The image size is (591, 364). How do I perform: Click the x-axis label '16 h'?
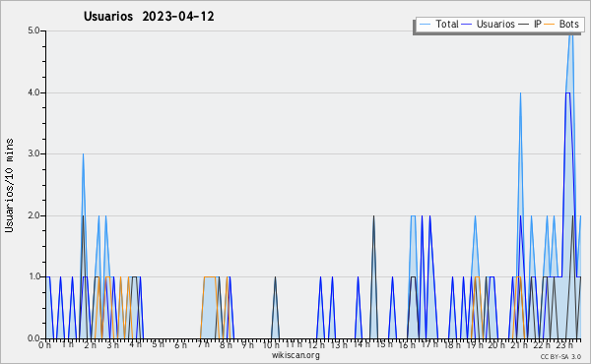[407, 345]
